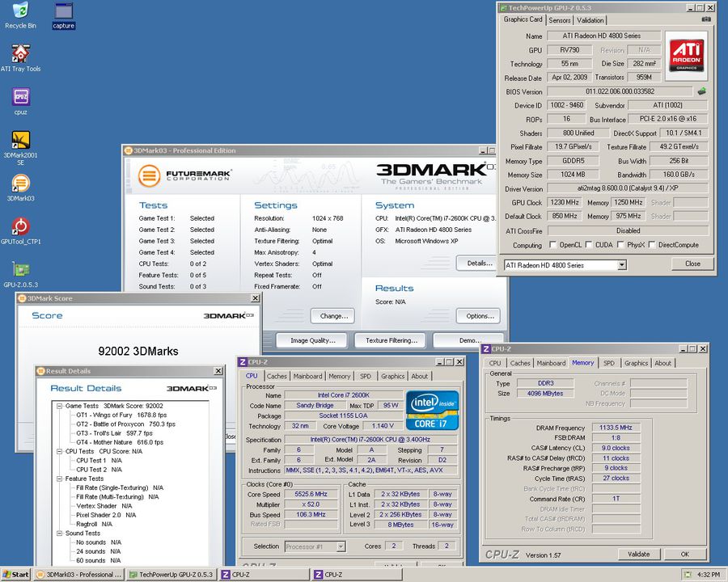Image resolution: width=728 pixels, height=582 pixels.
Task: Select the 3DMark03 shortcut icon on the desktop
Action: (20, 188)
